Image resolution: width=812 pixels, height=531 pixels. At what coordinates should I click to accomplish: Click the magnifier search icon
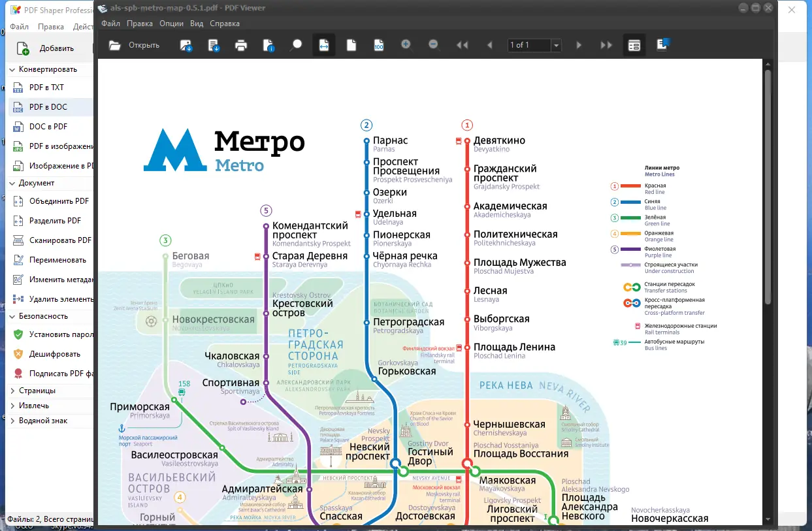[x=297, y=45]
